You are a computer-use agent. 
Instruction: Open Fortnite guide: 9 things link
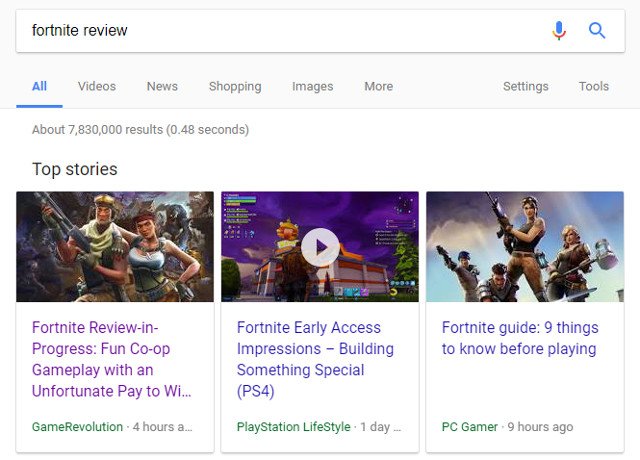520,338
